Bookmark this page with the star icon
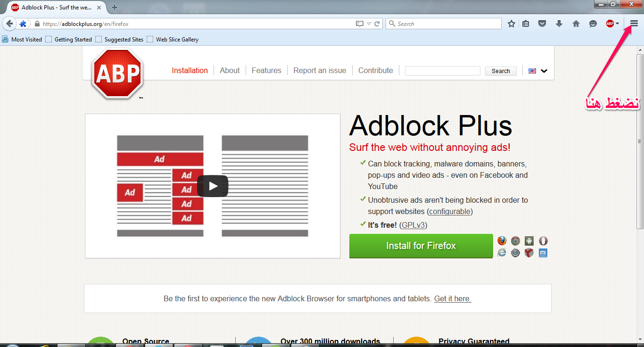The width and height of the screenshot is (644, 347). click(512, 24)
